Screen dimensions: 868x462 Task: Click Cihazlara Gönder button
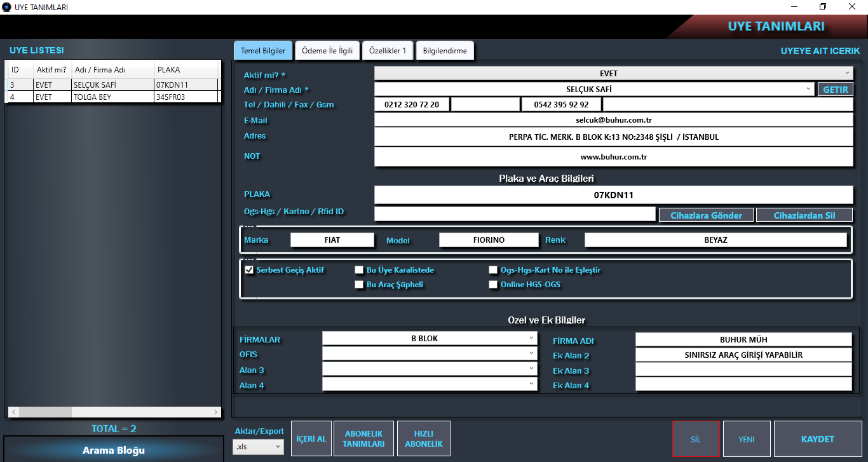[x=706, y=215]
